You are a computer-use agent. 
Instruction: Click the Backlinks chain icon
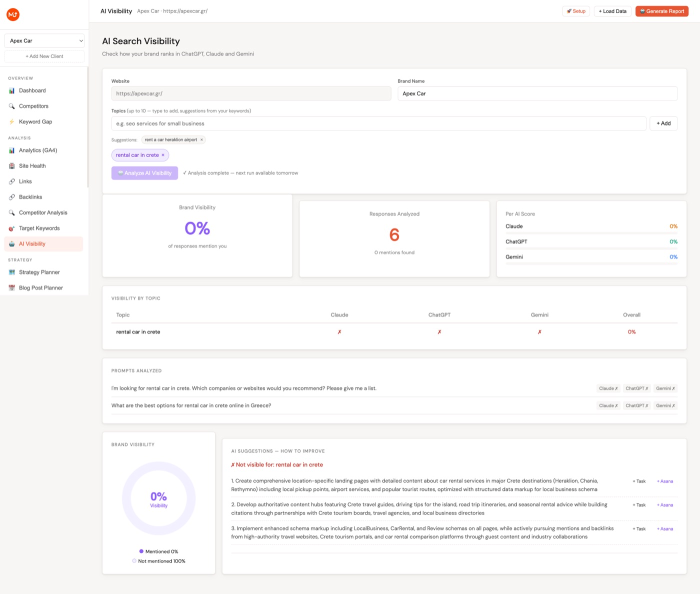pyautogui.click(x=11, y=197)
